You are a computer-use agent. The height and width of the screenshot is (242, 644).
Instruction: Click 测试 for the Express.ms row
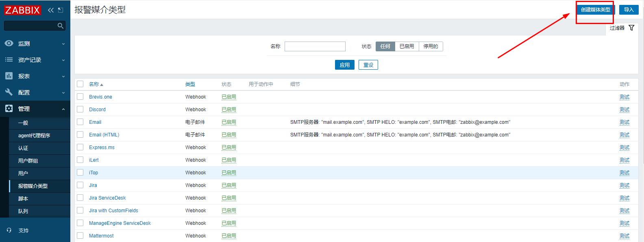[x=624, y=147]
